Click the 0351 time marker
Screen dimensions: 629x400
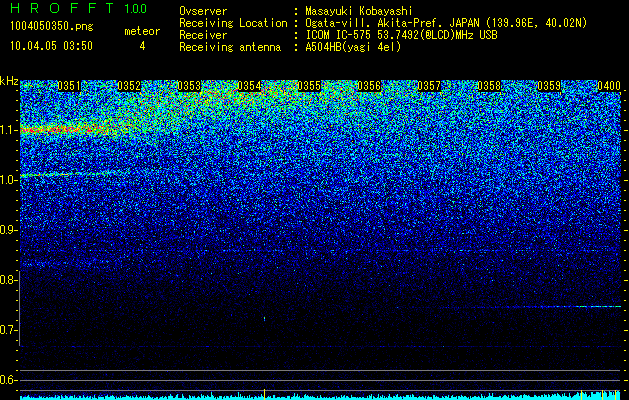69,86
